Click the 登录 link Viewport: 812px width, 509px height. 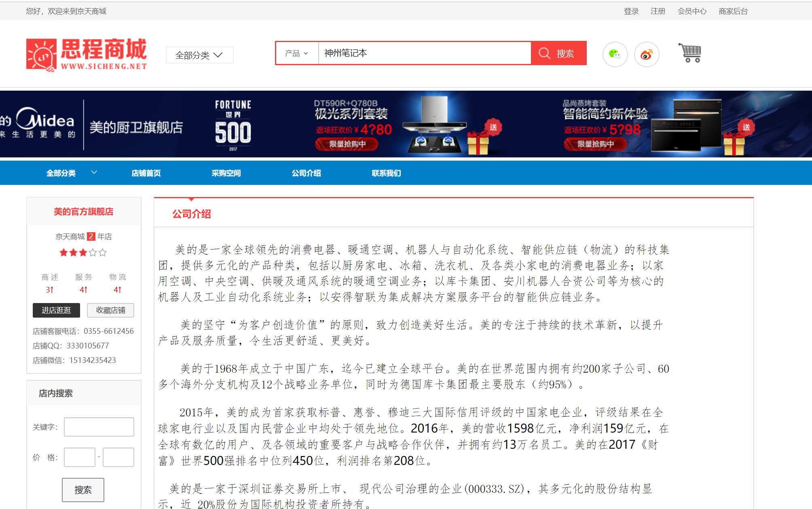pyautogui.click(x=631, y=11)
